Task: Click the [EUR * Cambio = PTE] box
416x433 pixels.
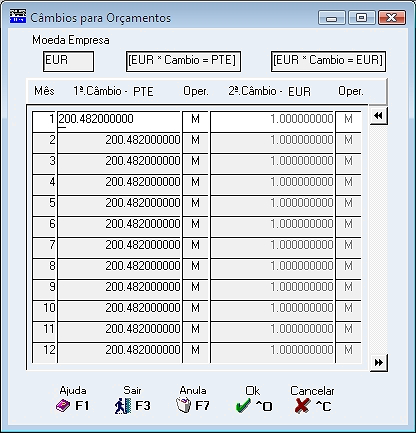Action: tap(183, 61)
